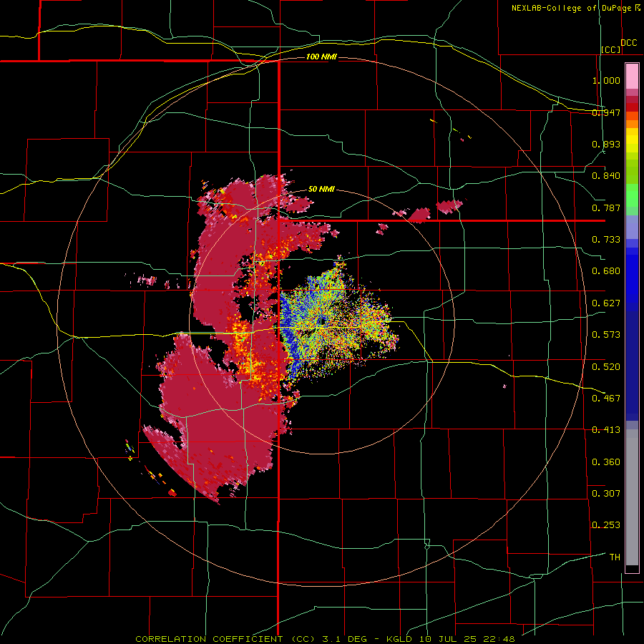
Task: Click the 0.947 scale value
Action: click(606, 112)
